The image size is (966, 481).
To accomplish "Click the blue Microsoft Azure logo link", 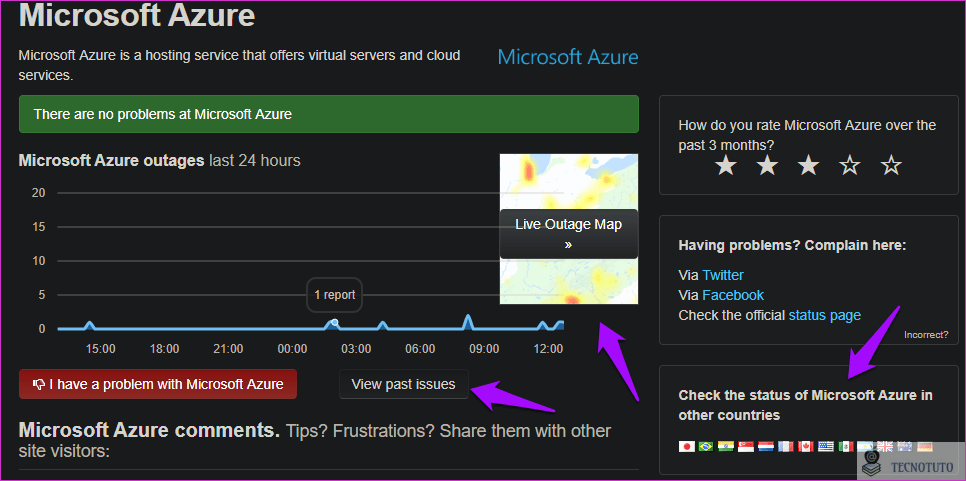I will (568, 57).
